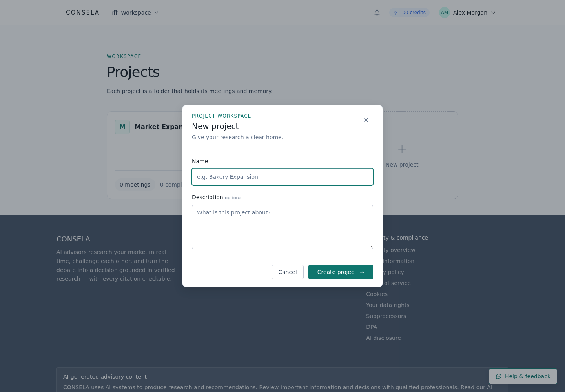Click the briefcase Workspace icon

click(x=115, y=13)
